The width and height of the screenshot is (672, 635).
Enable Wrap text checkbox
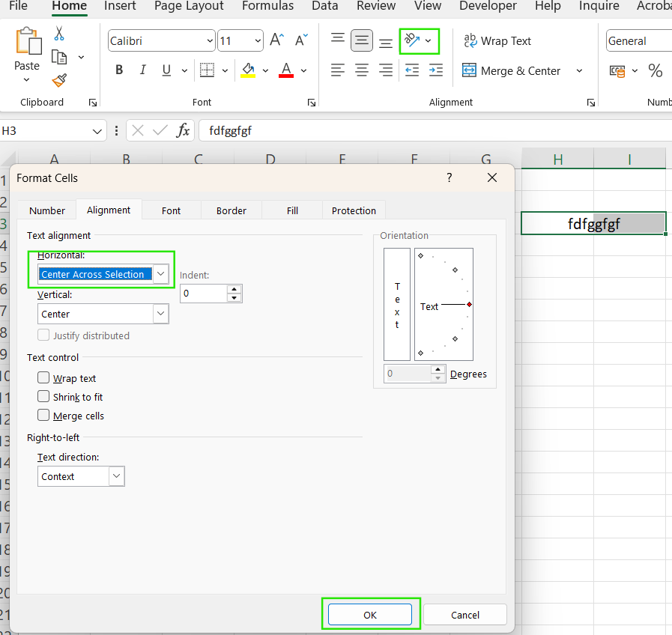click(x=43, y=377)
